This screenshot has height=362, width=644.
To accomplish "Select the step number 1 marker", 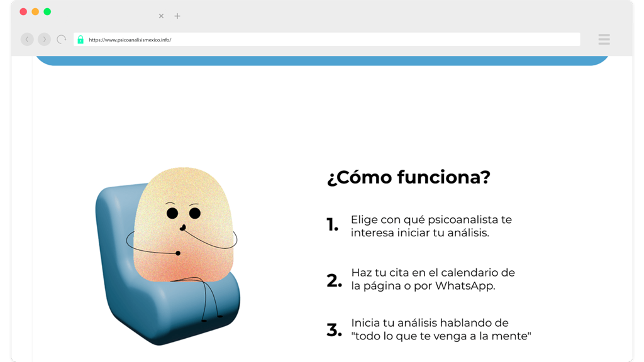I will pyautogui.click(x=332, y=225).
